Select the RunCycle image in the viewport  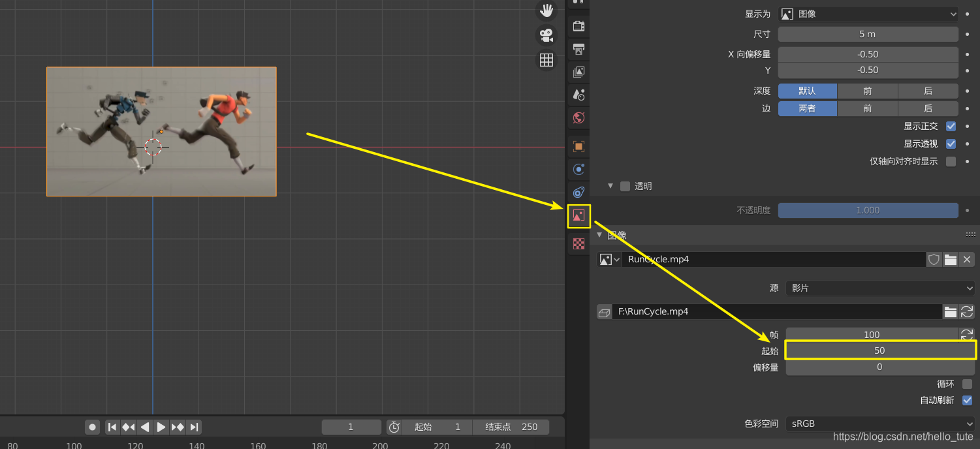161,131
